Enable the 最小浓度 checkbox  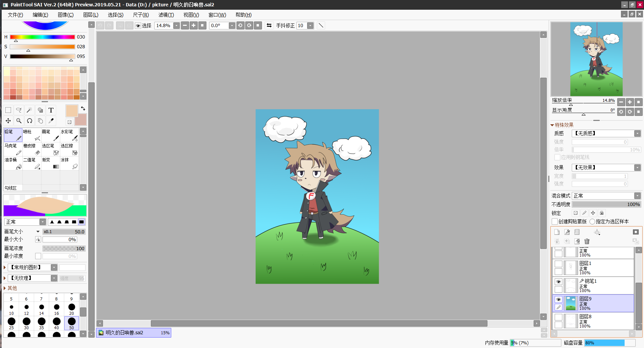click(x=38, y=256)
